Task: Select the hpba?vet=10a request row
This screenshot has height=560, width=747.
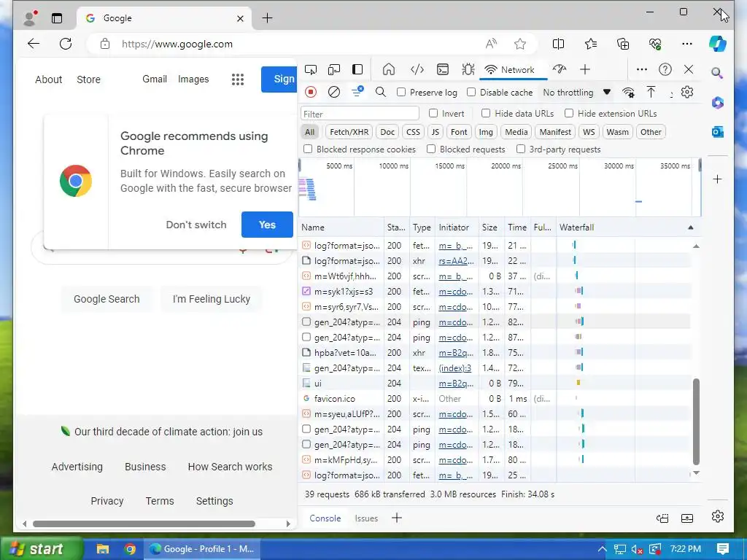Action: click(495, 352)
